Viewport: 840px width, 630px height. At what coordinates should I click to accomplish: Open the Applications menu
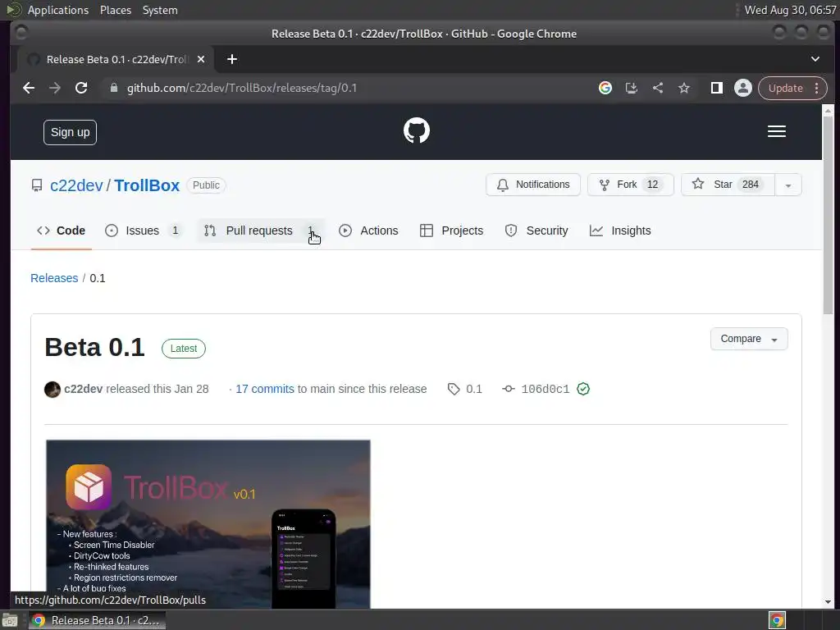tap(58, 10)
